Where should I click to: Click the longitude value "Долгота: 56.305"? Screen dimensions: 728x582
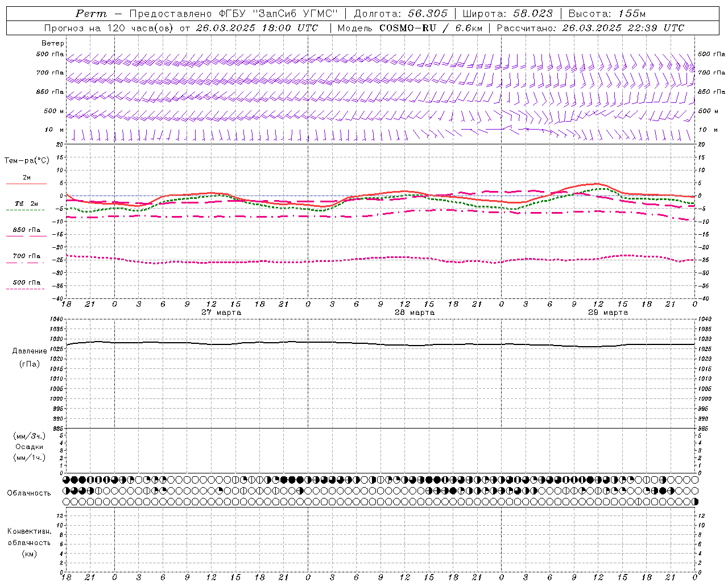click(x=400, y=14)
